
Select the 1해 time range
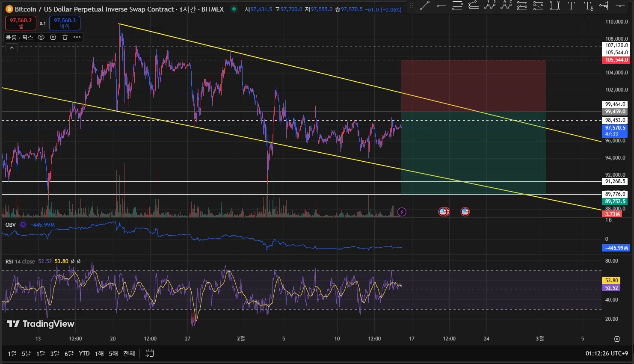pos(99,353)
